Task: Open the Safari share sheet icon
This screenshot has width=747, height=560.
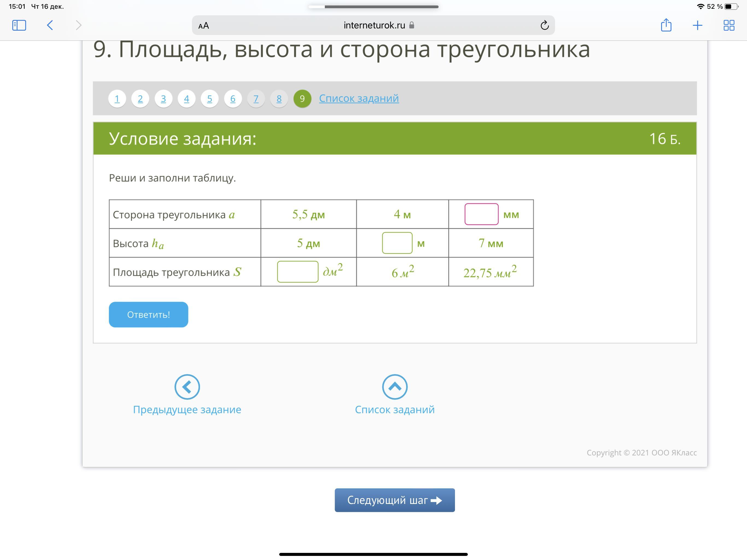Action: point(666,25)
